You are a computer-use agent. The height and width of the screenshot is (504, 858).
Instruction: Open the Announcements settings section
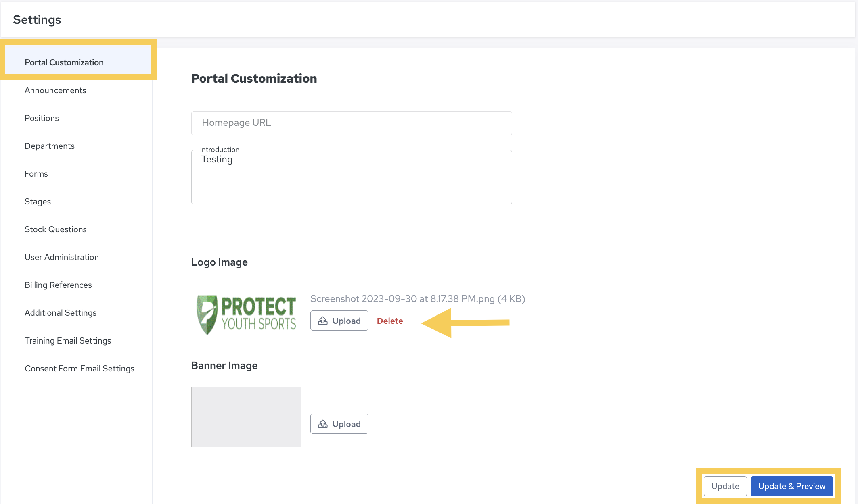[x=55, y=90]
